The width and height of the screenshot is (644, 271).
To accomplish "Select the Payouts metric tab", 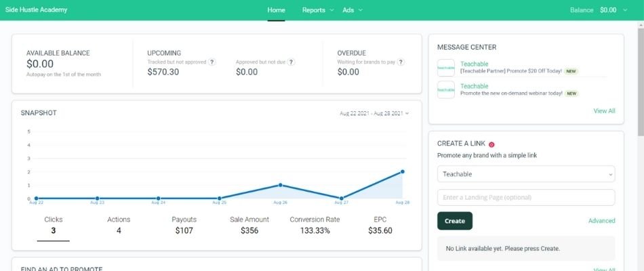I will [184, 226].
